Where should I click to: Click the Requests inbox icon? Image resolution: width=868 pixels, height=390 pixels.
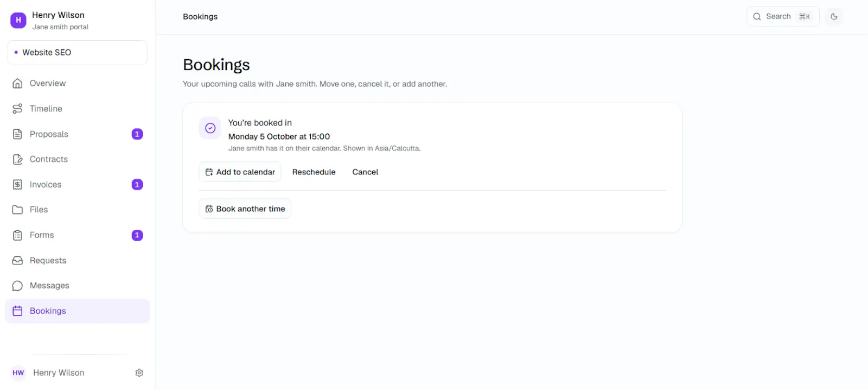pos(17,260)
